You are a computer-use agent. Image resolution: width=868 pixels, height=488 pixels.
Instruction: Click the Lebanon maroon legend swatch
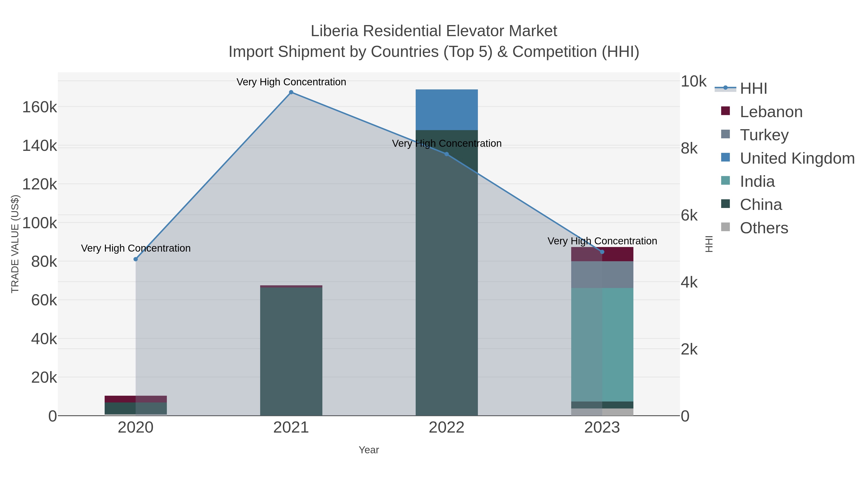[x=726, y=111]
